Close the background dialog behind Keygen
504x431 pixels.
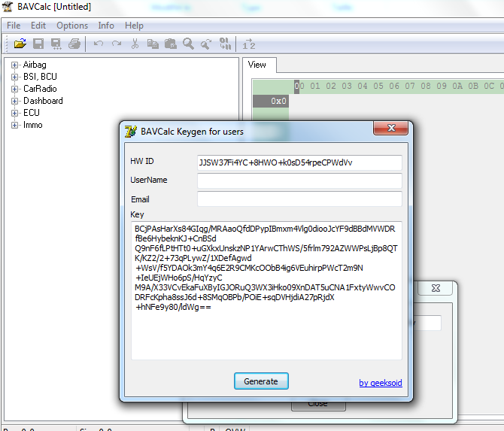tap(436, 288)
